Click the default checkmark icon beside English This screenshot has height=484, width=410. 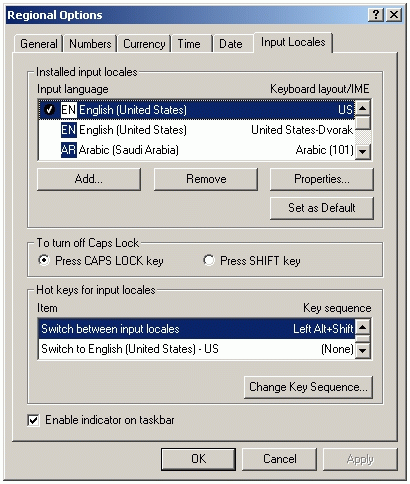tap(49, 109)
